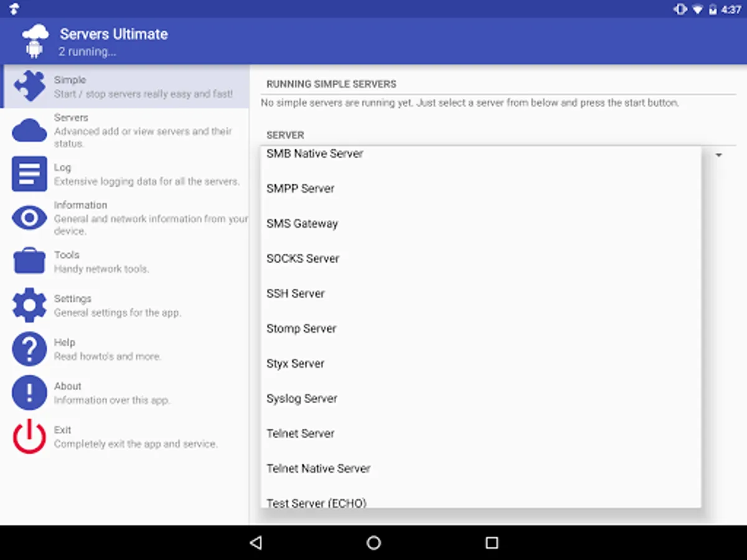Choose SMS Gateway in dropdown list
747x560 pixels.
click(x=481, y=223)
